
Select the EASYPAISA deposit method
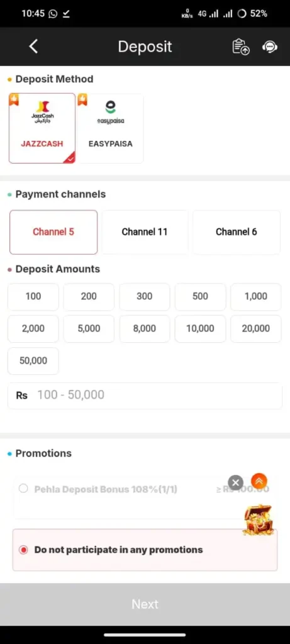pyautogui.click(x=111, y=128)
